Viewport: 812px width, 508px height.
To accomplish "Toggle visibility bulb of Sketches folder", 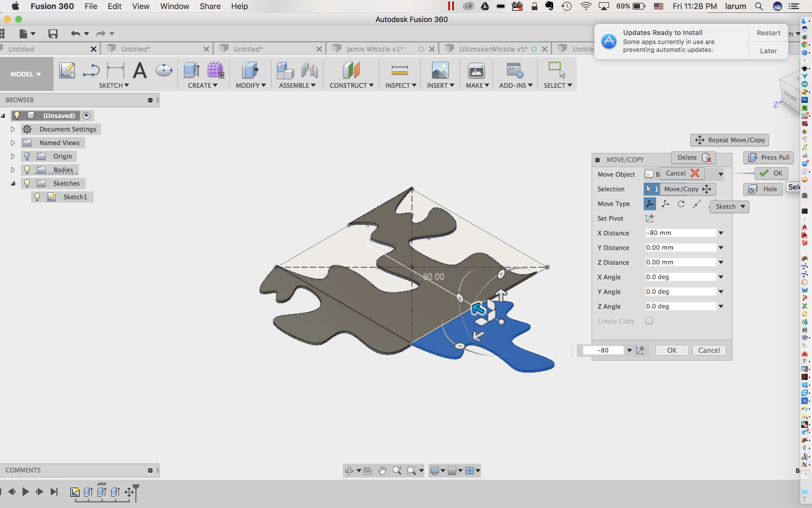I will [27, 183].
